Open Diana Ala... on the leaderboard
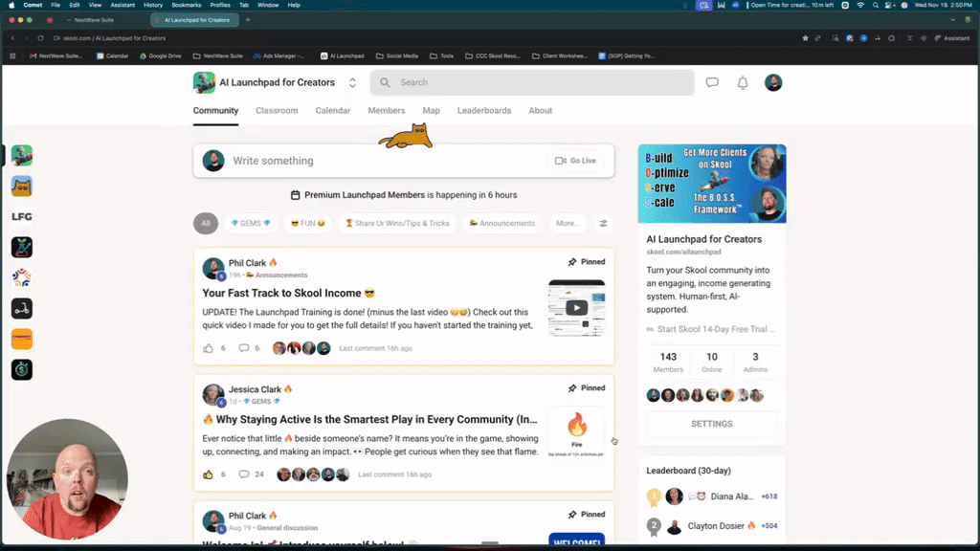 point(732,496)
